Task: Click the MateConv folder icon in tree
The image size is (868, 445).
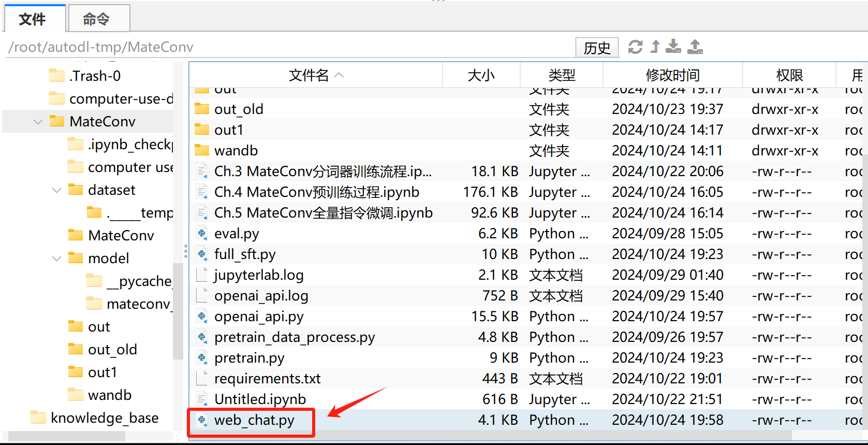Action: [x=56, y=121]
